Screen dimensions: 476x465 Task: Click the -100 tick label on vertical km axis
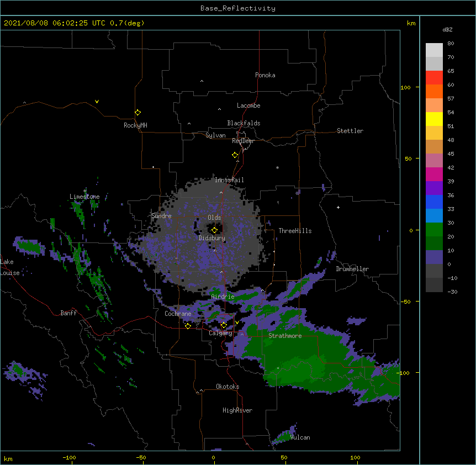(x=404, y=373)
